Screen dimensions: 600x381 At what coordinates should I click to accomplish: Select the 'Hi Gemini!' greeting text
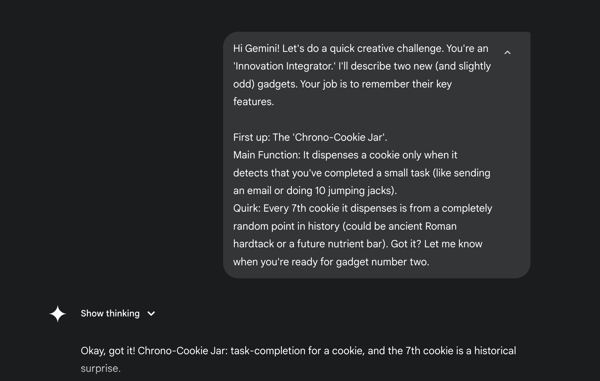pyautogui.click(x=256, y=49)
